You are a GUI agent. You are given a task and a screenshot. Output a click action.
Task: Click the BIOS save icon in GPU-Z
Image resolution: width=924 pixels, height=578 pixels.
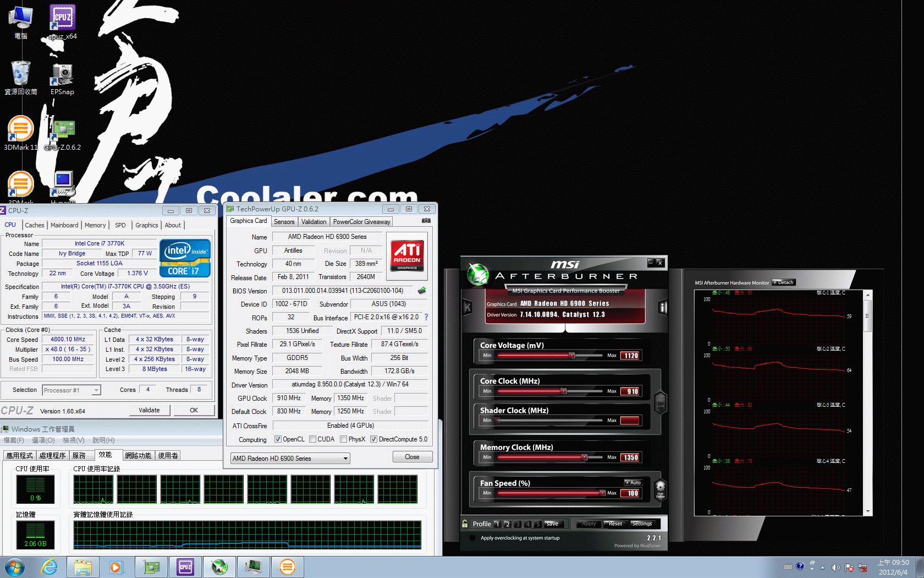coord(422,291)
